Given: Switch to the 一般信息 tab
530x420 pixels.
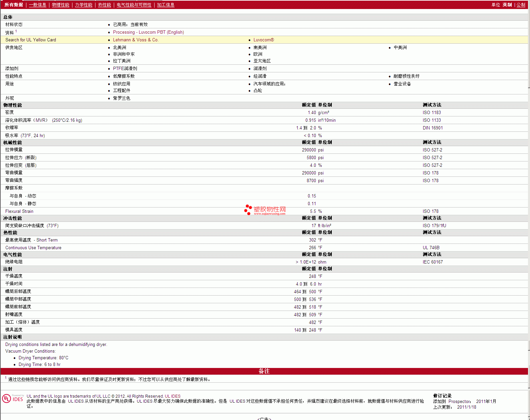Looking at the screenshot, I should [37, 5].
